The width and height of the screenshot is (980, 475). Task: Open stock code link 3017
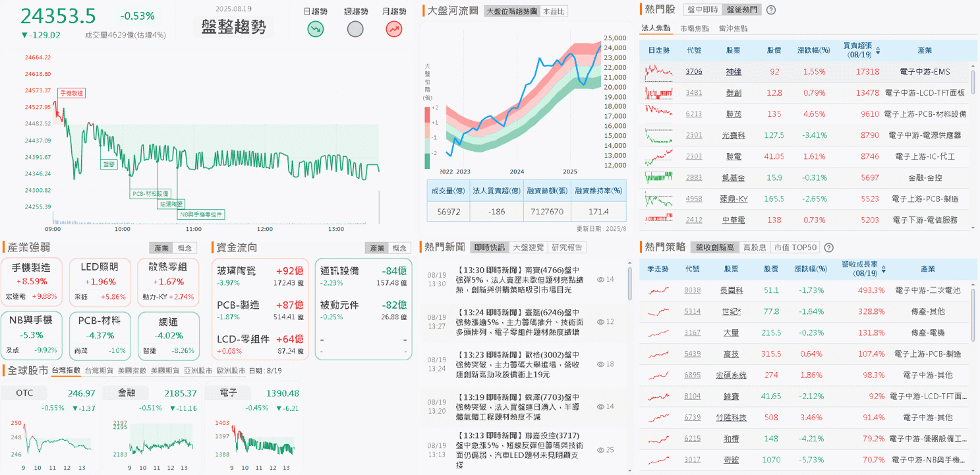coord(693,460)
